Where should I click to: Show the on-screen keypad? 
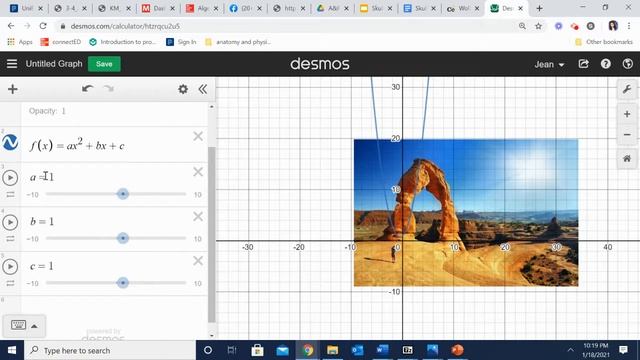click(x=18, y=325)
